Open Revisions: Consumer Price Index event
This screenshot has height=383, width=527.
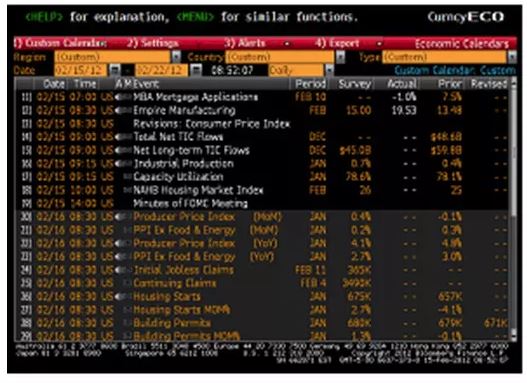pos(211,124)
